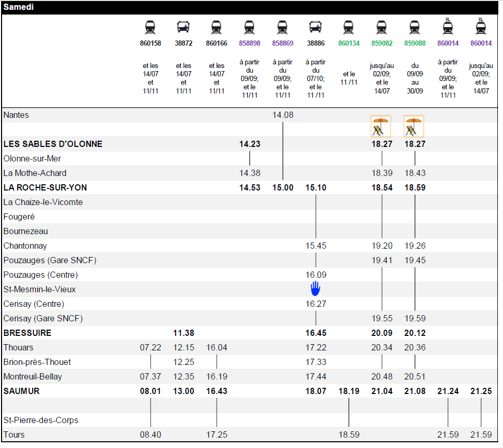503x448 pixels.
Task: Click the bus icon above 38886
Action: pyautogui.click(x=315, y=27)
